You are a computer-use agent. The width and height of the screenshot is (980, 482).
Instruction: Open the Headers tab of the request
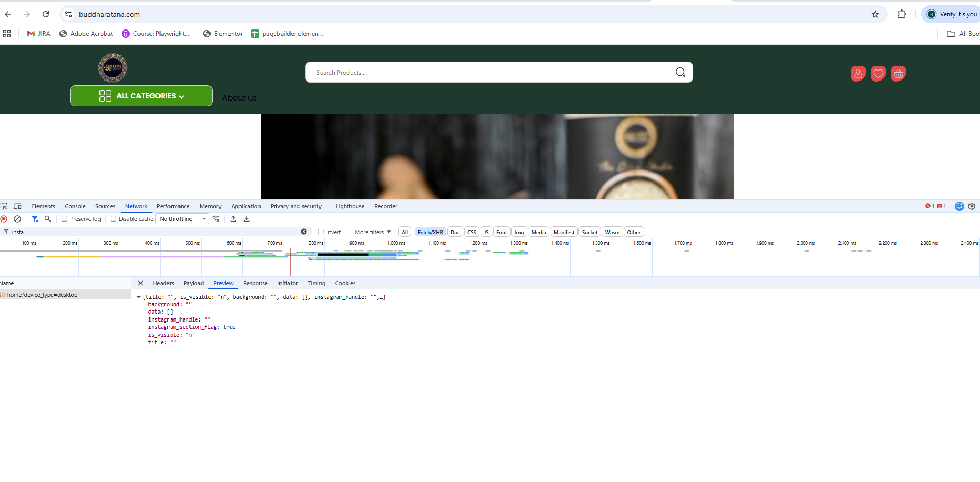[x=163, y=283]
